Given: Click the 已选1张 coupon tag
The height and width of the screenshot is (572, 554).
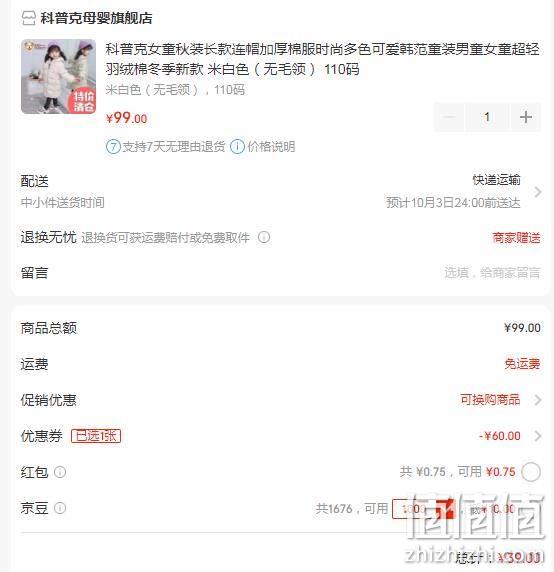Looking at the screenshot, I should (x=96, y=436).
